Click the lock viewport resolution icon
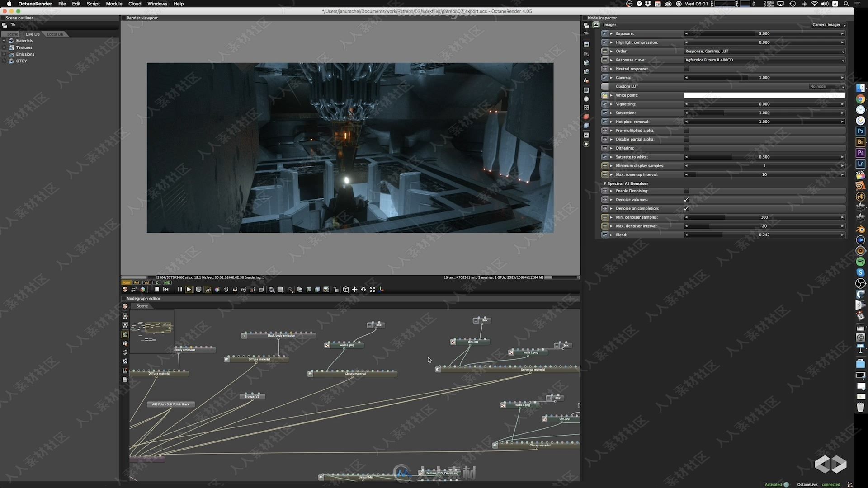 point(336,290)
